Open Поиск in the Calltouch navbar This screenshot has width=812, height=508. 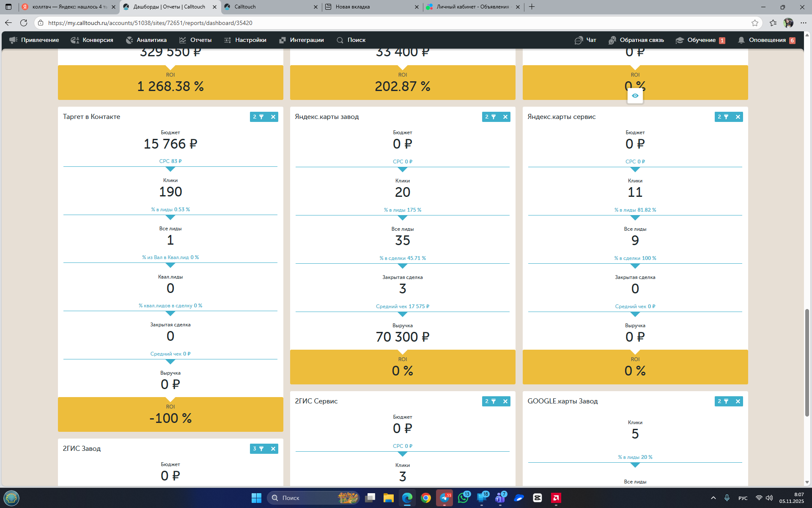tap(351, 40)
